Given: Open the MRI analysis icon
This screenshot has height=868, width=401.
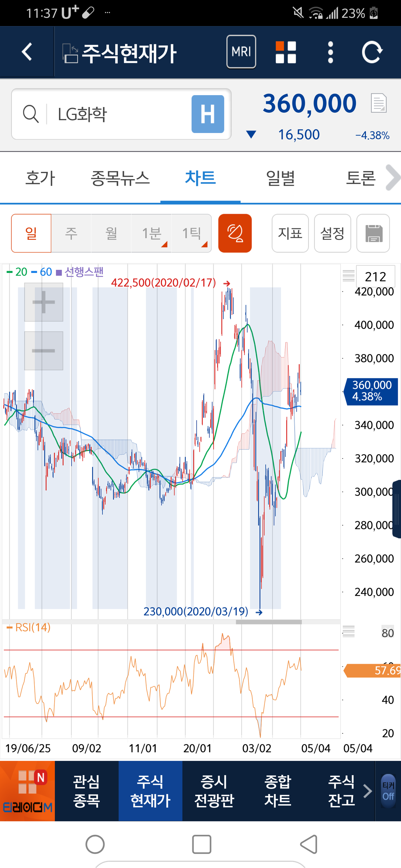Looking at the screenshot, I should click(241, 52).
